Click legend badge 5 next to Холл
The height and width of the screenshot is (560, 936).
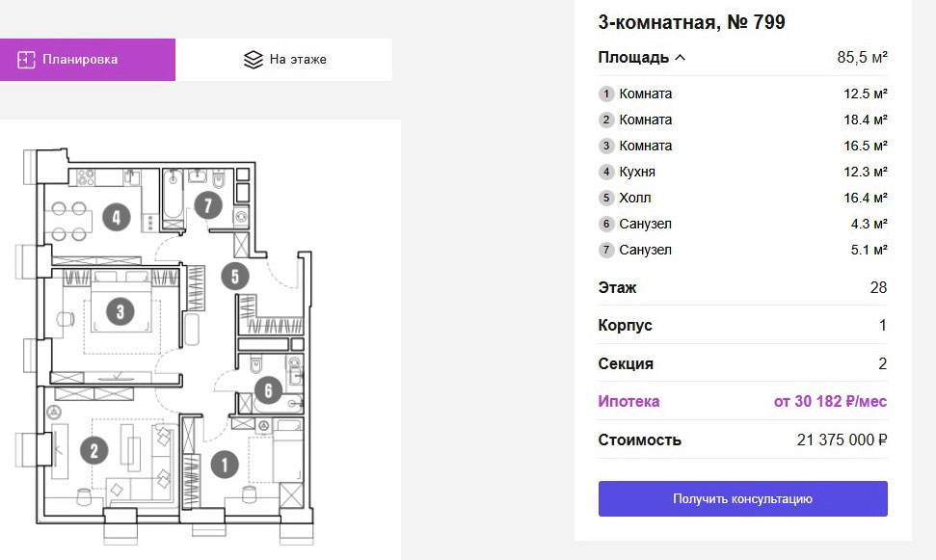tap(606, 198)
